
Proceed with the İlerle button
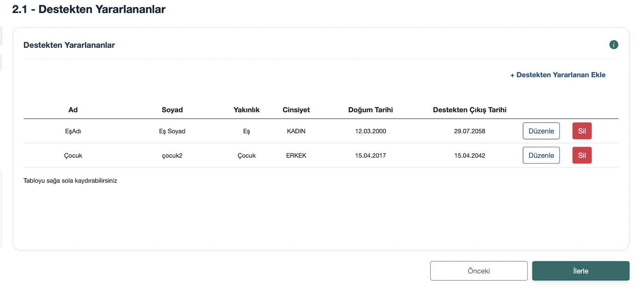pos(581,271)
